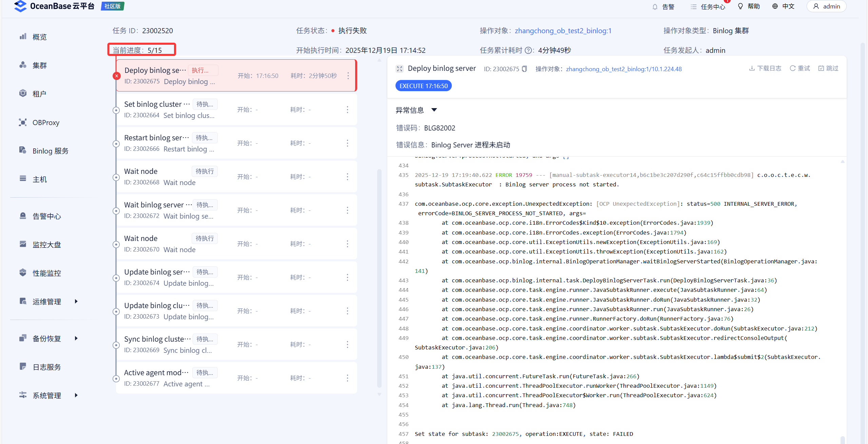
Task: Click the expand icon beside Deploy binlog server title
Action: (399, 69)
